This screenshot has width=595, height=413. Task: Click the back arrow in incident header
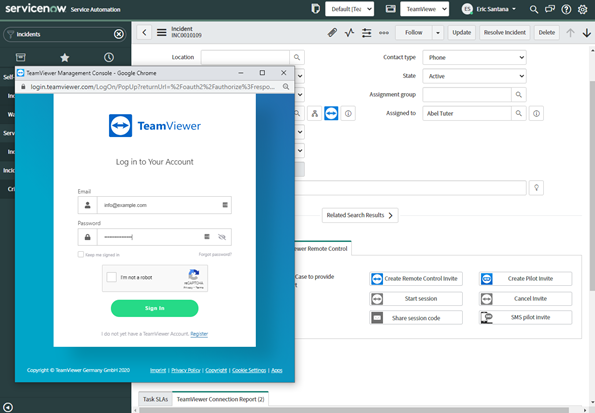point(144,33)
